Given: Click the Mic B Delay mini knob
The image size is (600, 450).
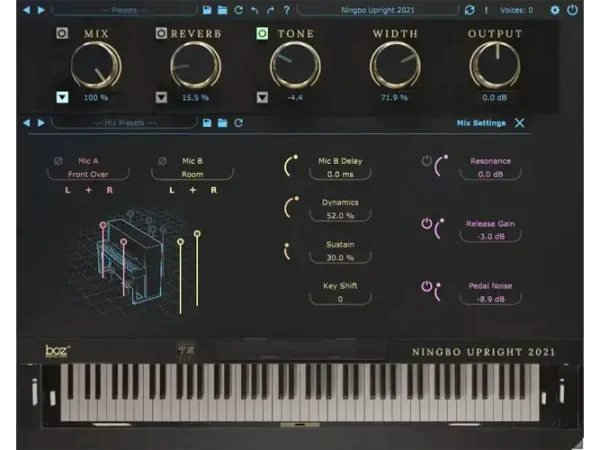Looking at the screenshot, I should pyautogui.click(x=291, y=165).
